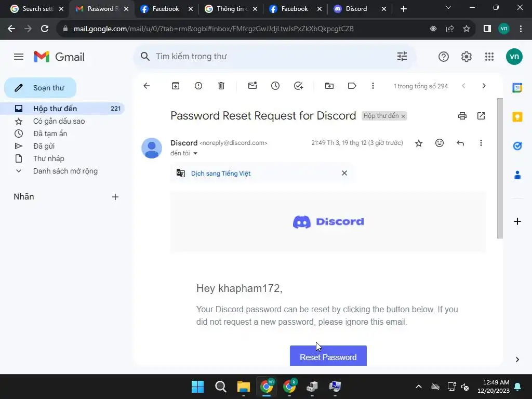Screen dimensions: 532x399
Task: Click the email vertical scrollbar
Action: (500, 168)
